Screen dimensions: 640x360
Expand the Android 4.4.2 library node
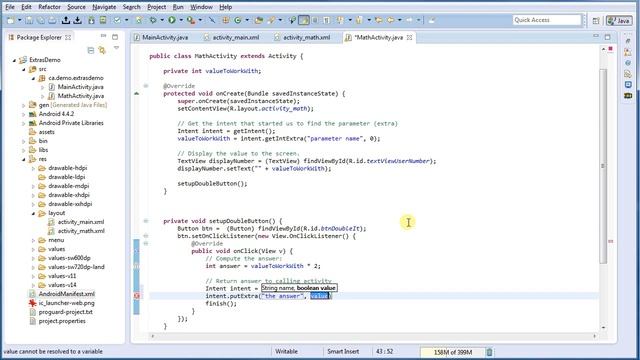pos(24,114)
